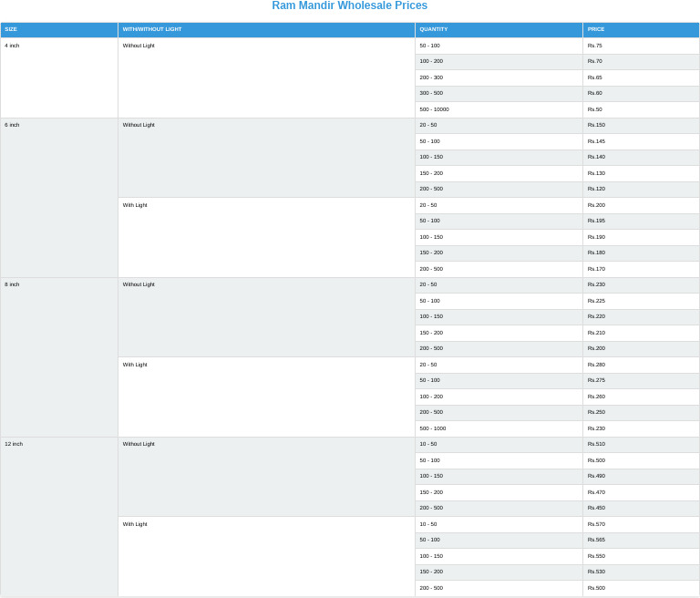
Task: Click the Rs.50 price cell
Action: [x=641, y=109]
